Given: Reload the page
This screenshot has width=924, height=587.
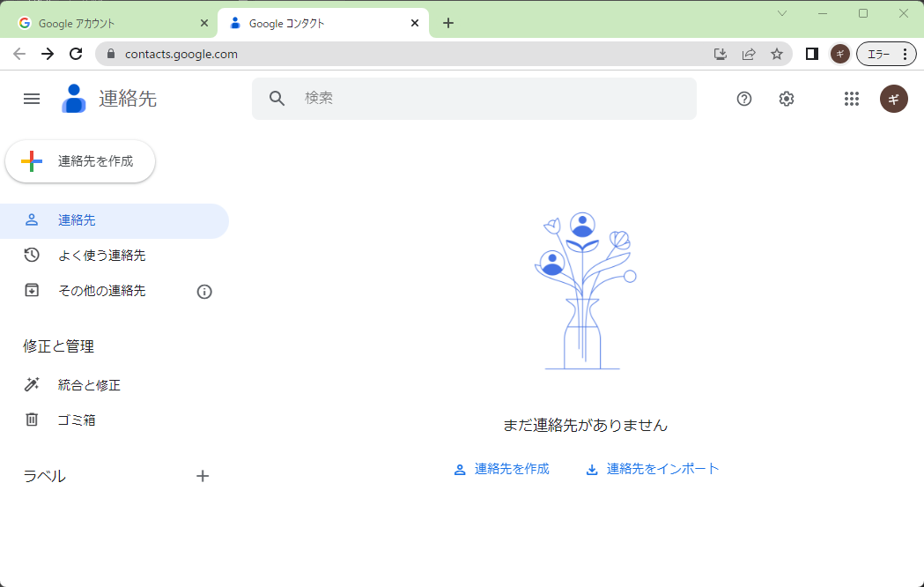Looking at the screenshot, I should point(76,55).
